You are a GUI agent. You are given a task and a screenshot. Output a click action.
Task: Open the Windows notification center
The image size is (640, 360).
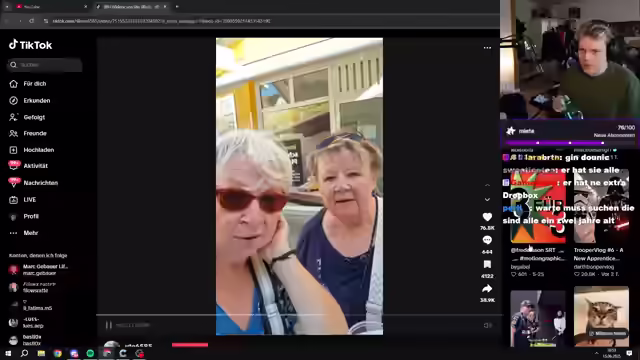(x=629, y=353)
